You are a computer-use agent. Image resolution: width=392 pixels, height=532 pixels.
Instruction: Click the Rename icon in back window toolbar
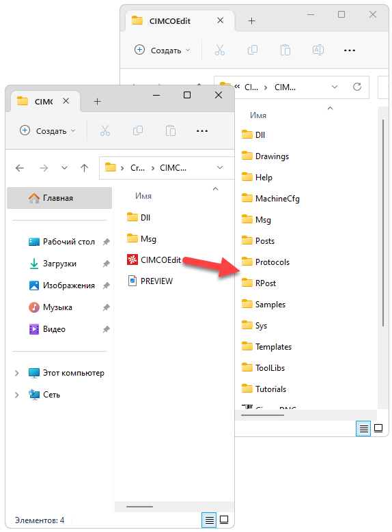coord(318,51)
